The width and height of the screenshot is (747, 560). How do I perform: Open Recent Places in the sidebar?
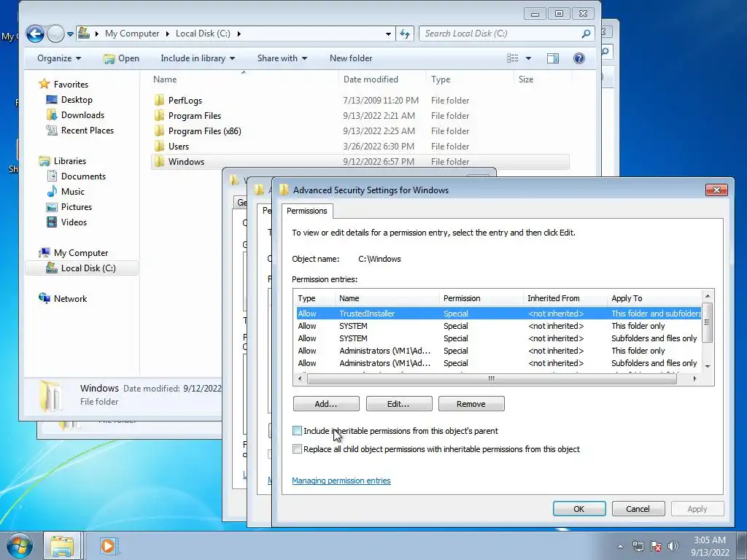coord(88,130)
